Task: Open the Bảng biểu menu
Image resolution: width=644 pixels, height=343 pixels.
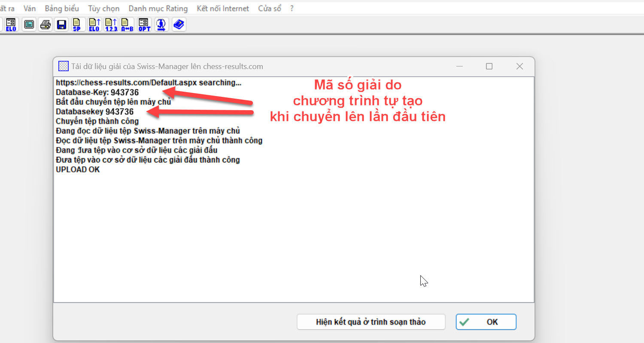Action: coord(62,8)
